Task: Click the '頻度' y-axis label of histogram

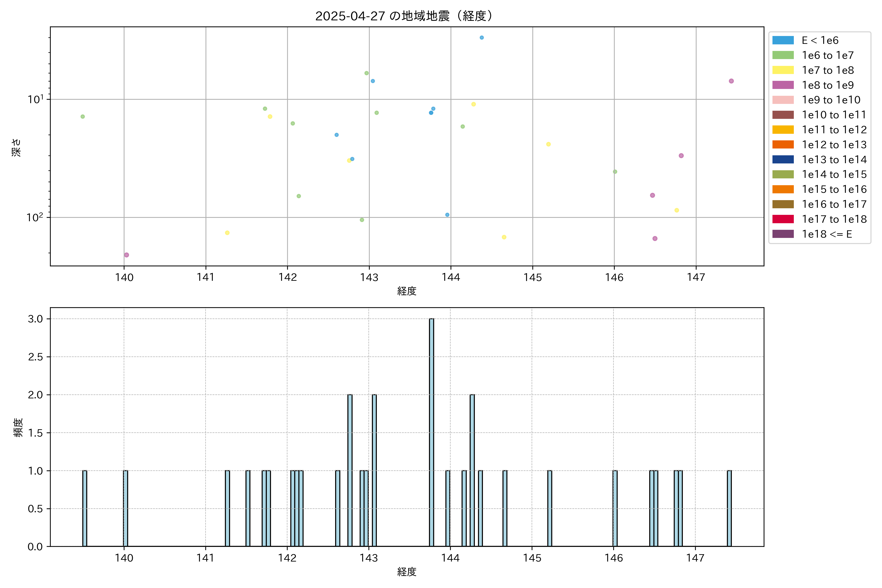Action: point(18,427)
